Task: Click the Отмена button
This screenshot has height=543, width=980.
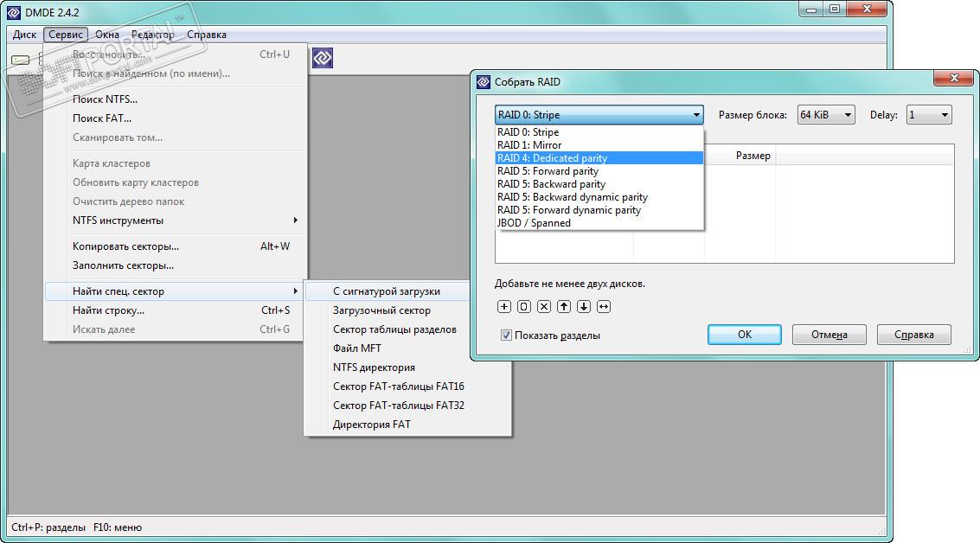Action: pyautogui.click(x=829, y=335)
